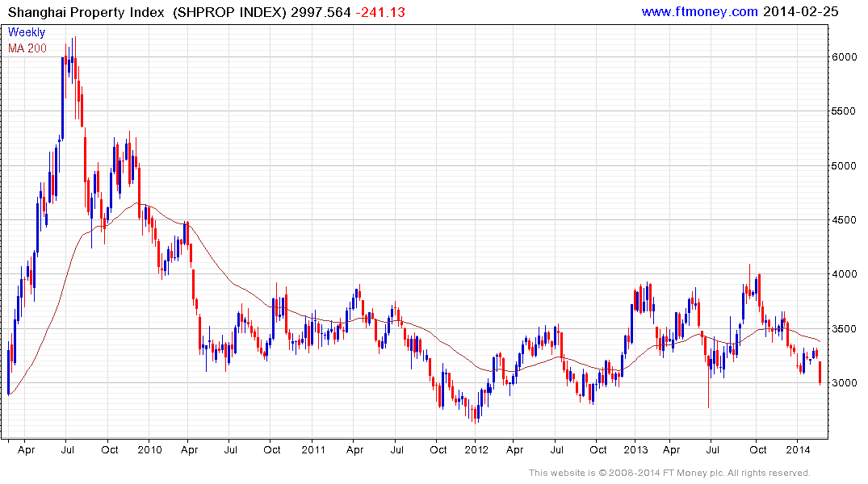868x484 pixels.
Task: Click the red change value -241.13
Action: (x=380, y=12)
